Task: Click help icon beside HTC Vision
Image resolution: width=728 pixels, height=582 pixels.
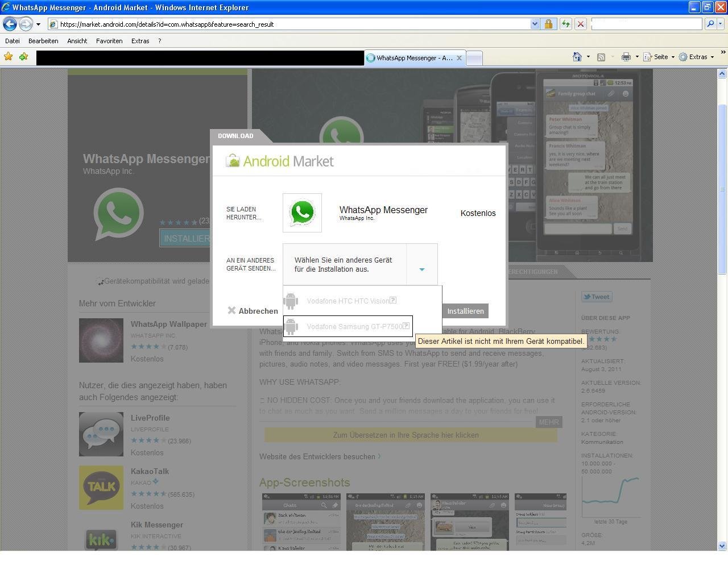Action: coord(393,300)
